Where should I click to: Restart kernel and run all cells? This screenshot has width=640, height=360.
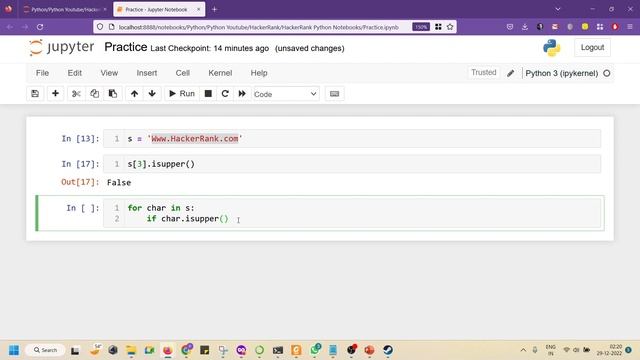(242, 94)
